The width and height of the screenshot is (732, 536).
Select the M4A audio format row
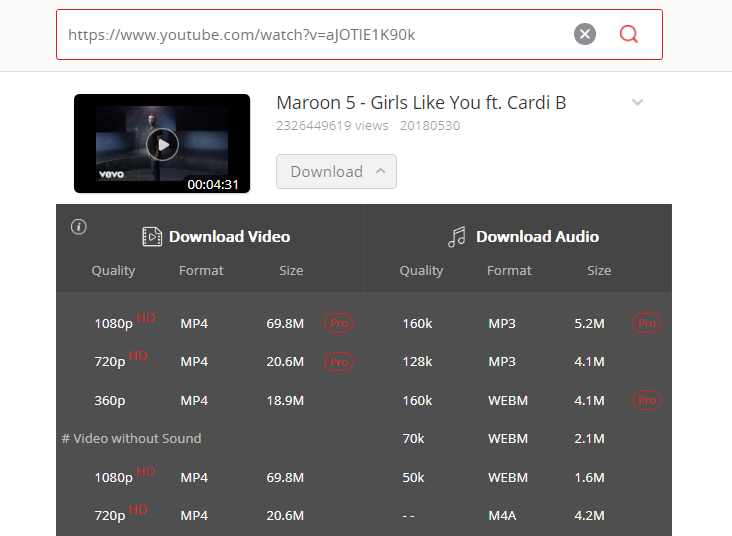tap(517, 515)
